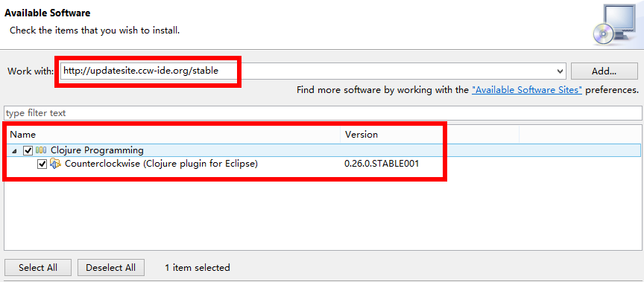Click version 0.26.0.STABLE001 cell
644x282 pixels.
tap(382, 164)
